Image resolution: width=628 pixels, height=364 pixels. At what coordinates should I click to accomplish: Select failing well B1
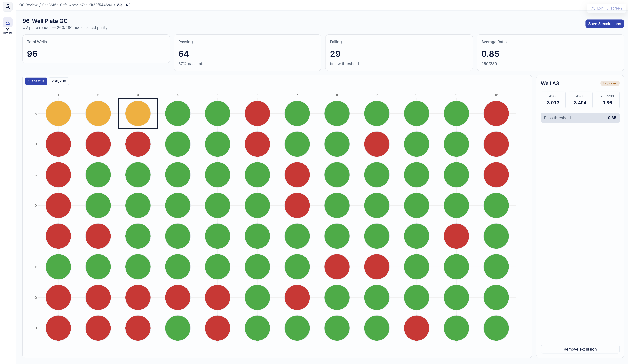pyautogui.click(x=58, y=144)
